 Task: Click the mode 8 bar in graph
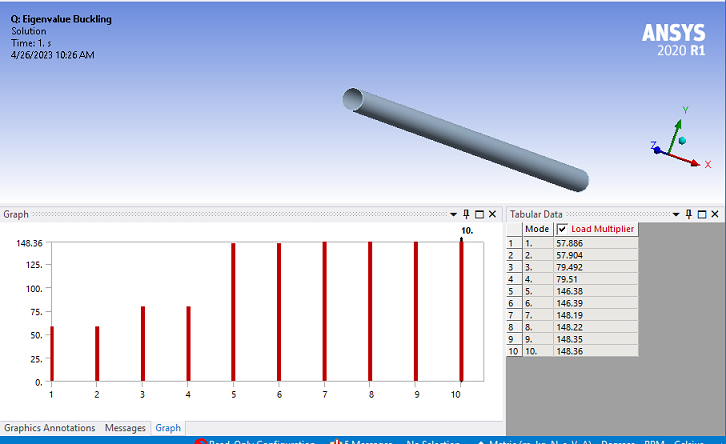[370, 312]
